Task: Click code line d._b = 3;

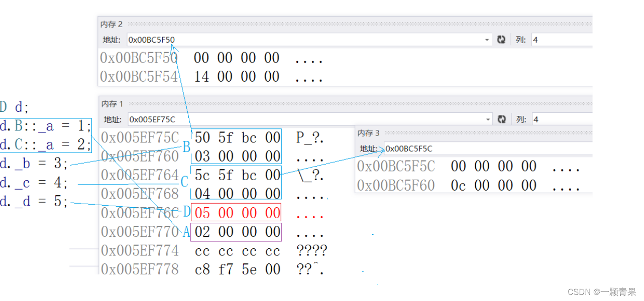Action: (34, 164)
